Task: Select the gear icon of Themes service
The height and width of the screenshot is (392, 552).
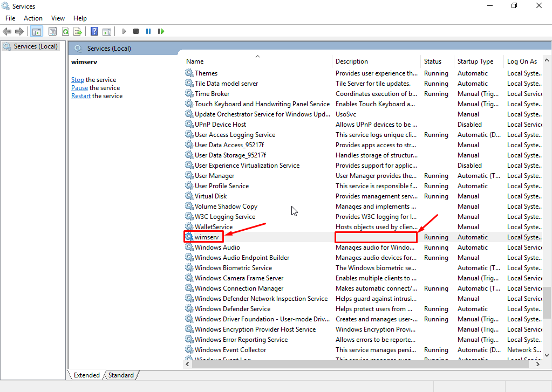Action: tap(189, 73)
